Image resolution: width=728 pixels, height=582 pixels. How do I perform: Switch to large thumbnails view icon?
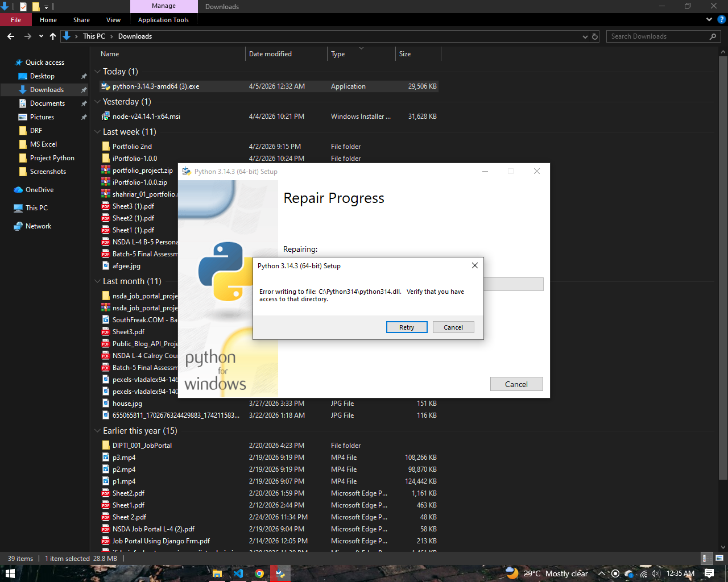719,558
